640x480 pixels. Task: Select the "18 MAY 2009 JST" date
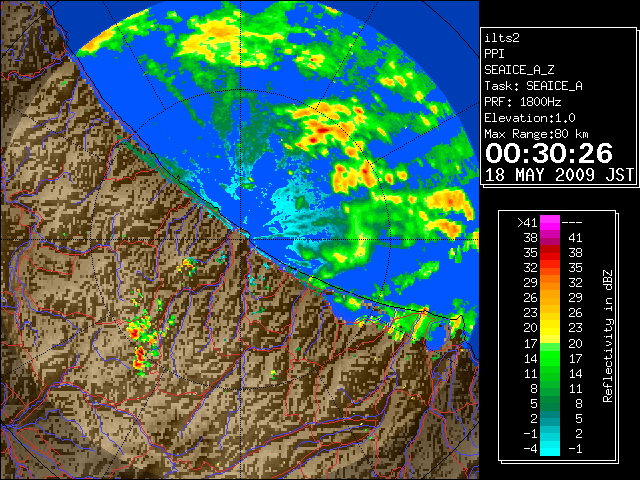pos(559,175)
